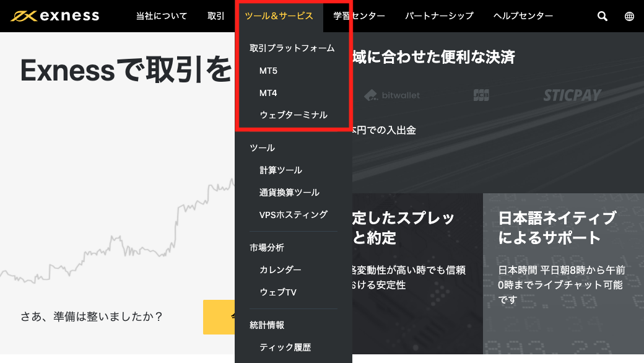
Task: Open カレンダー link
Action: (280, 269)
